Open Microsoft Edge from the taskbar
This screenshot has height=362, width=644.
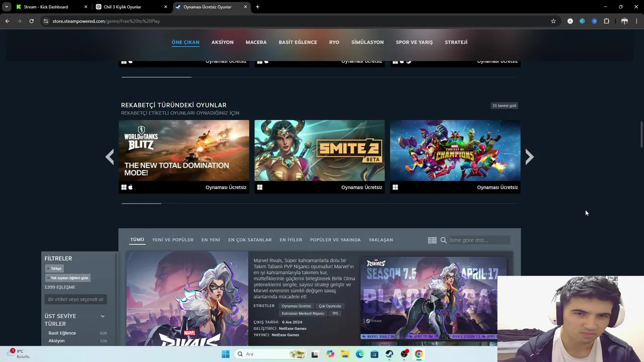click(x=360, y=354)
